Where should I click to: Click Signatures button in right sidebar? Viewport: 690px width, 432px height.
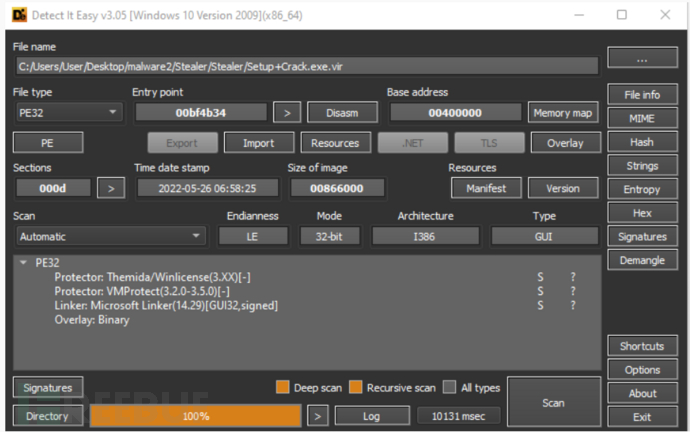(x=642, y=237)
